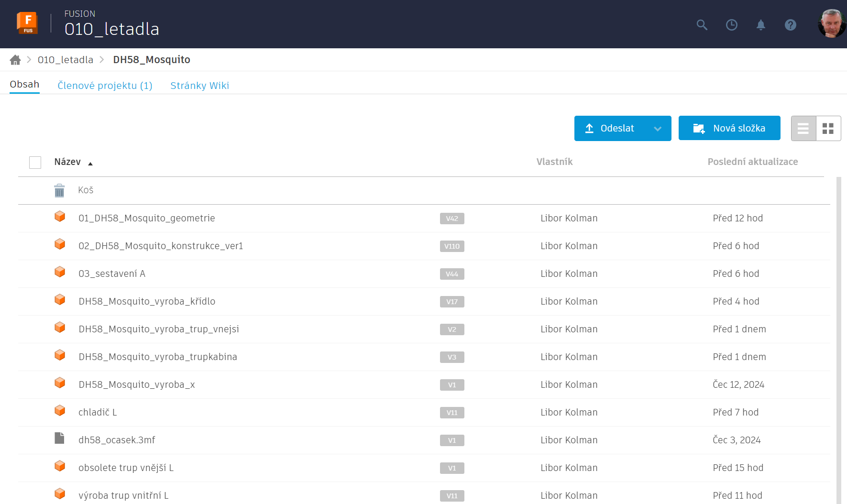847x504 pixels.
Task: Switch to list view
Action: 803,128
